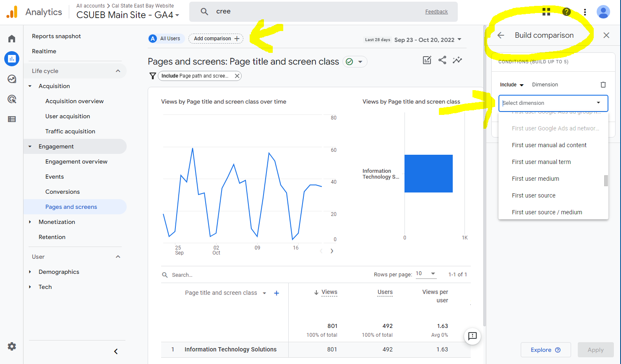
Task: Open Admin settings gear
Action: pyautogui.click(x=12, y=346)
